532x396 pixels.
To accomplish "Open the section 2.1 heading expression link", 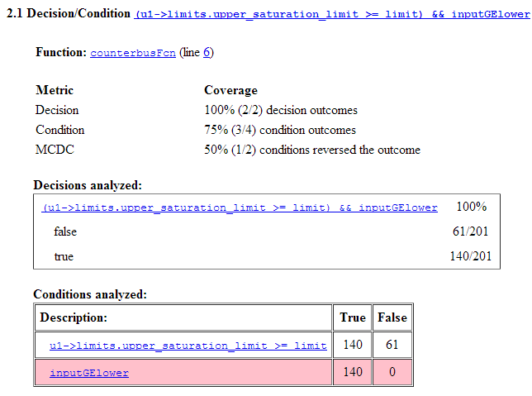I will tap(330, 15).
